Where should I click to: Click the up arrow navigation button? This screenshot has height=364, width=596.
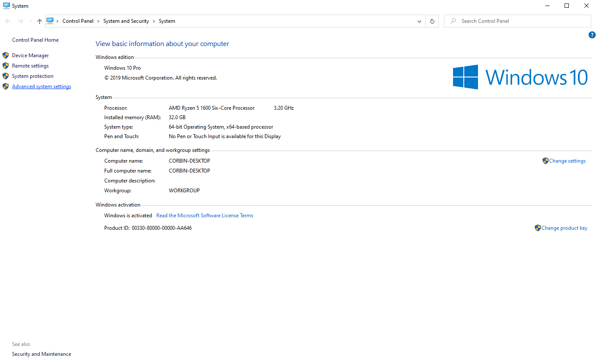40,21
